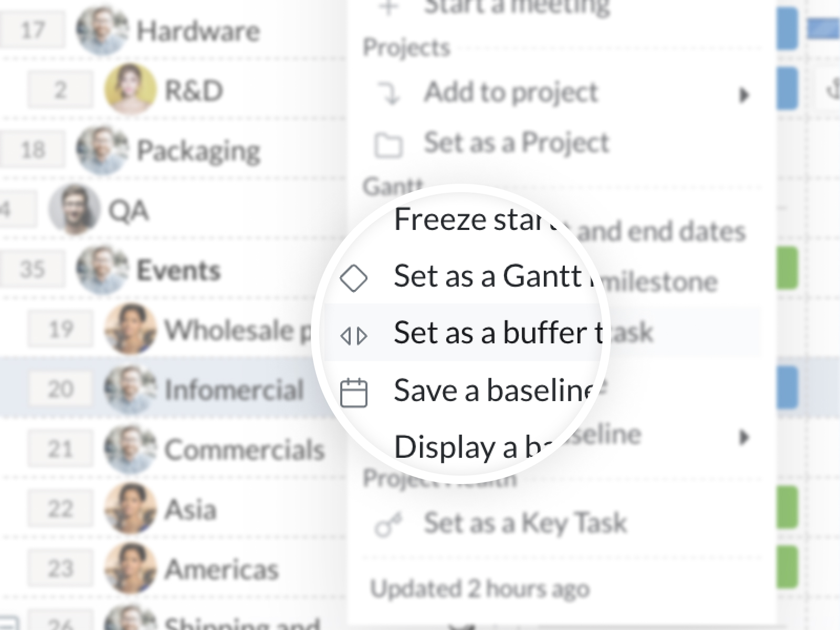Select Save a baseline option
The height and width of the screenshot is (630, 840).
point(493,390)
